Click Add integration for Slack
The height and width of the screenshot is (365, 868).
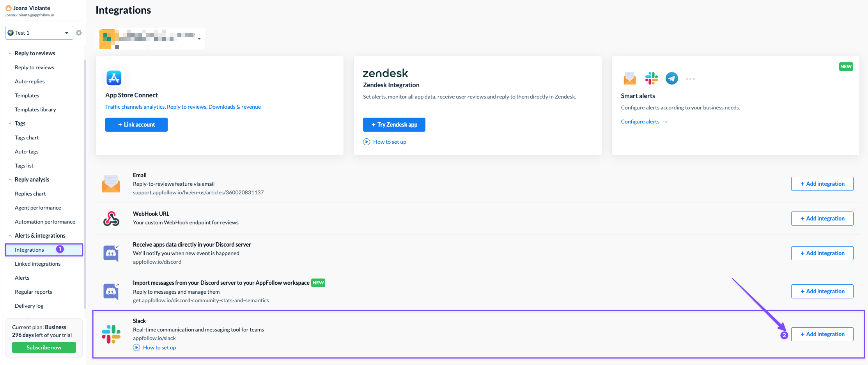tap(822, 334)
